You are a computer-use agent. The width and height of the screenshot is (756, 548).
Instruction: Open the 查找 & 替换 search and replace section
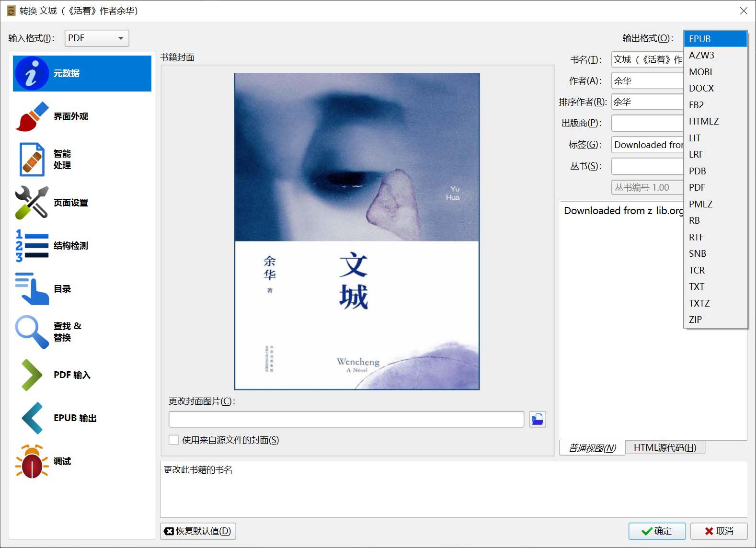pyautogui.click(x=82, y=332)
